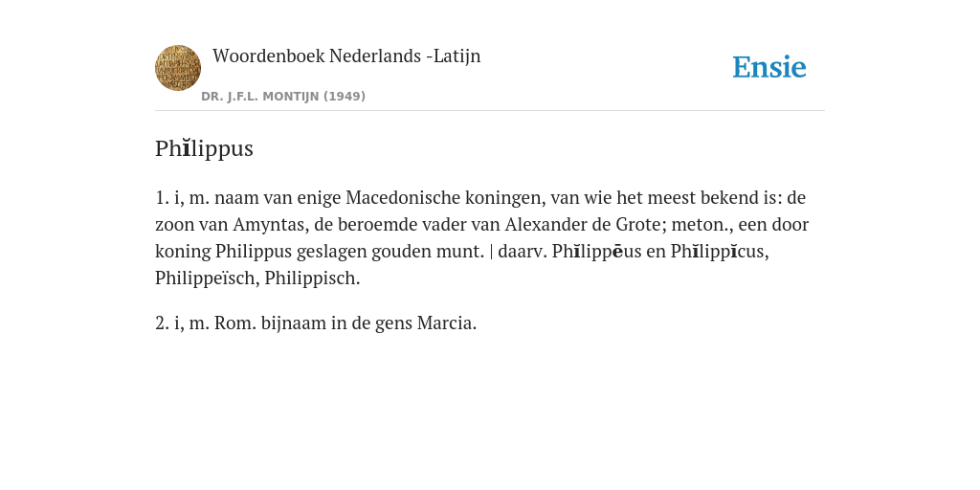Screen dimensions: 980x490
Task: Click the number 2. starting the second definition
Action: click(163, 323)
